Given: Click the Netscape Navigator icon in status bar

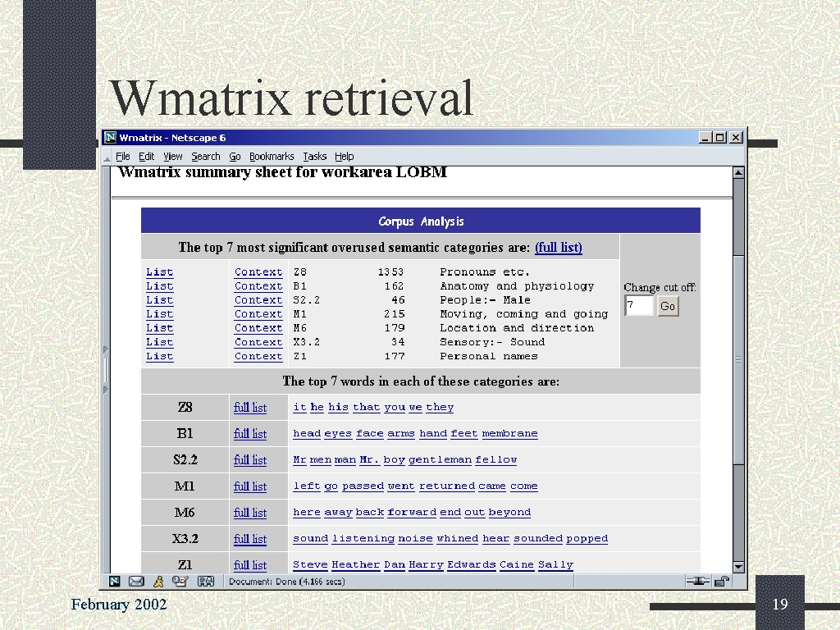Looking at the screenshot, I should (116, 582).
